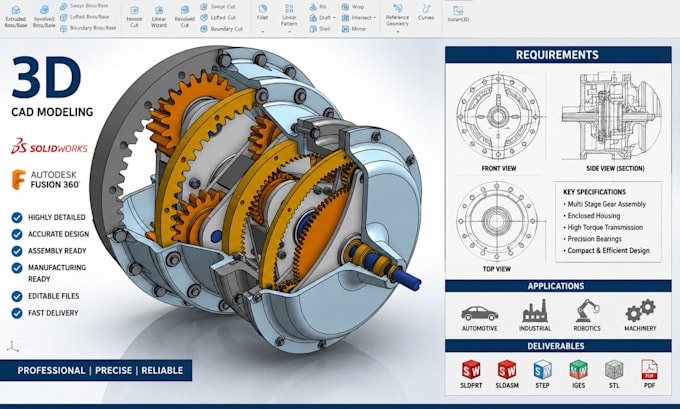Click the checkmark beside Accurate Design

coord(17,234)
